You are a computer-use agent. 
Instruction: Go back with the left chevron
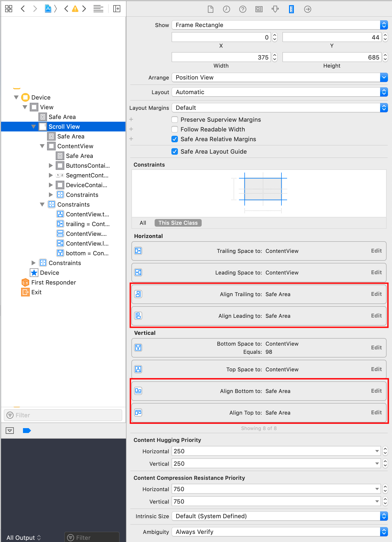click(x=23, y=9)
